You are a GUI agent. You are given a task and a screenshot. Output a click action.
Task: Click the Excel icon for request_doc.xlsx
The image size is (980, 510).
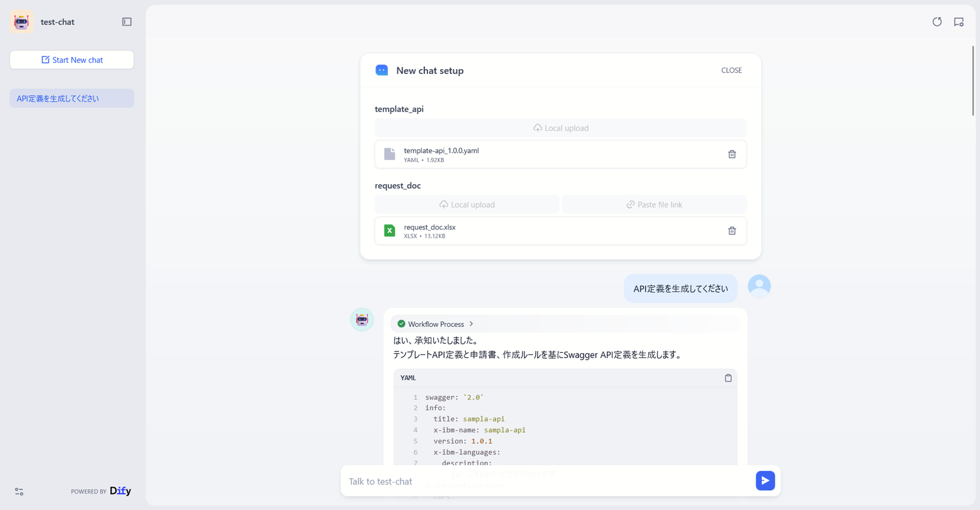(390, 230)
